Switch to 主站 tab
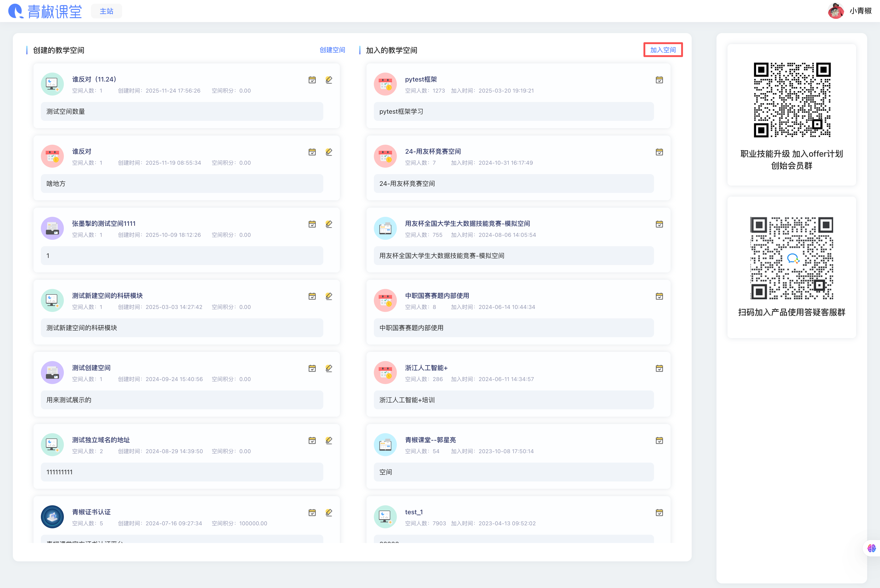The height and width of the screenshot is (588, 880). (107, 11)
